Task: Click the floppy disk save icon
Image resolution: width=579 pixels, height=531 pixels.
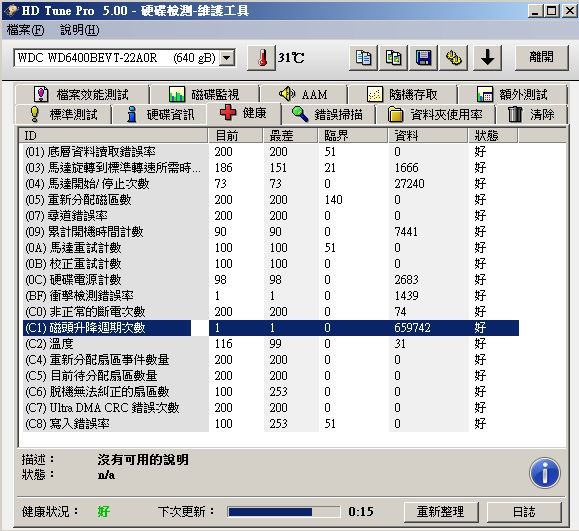Action: (424, 58)
